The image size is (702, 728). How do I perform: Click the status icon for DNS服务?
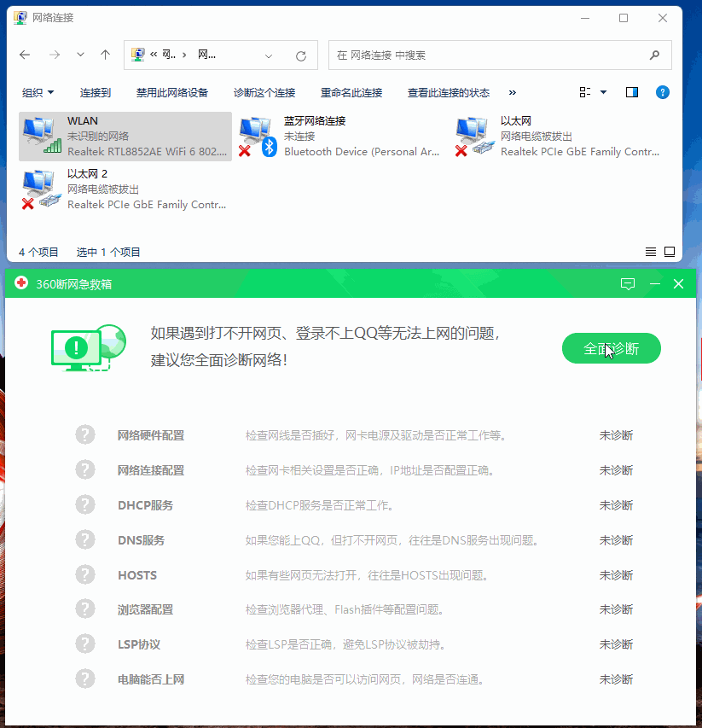(85, 540)
